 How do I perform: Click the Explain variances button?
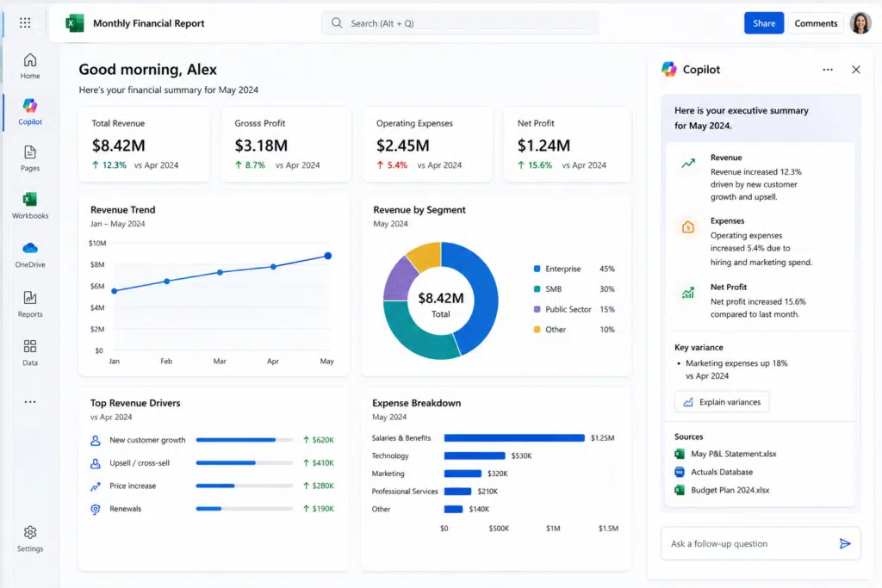click(722, 402)
